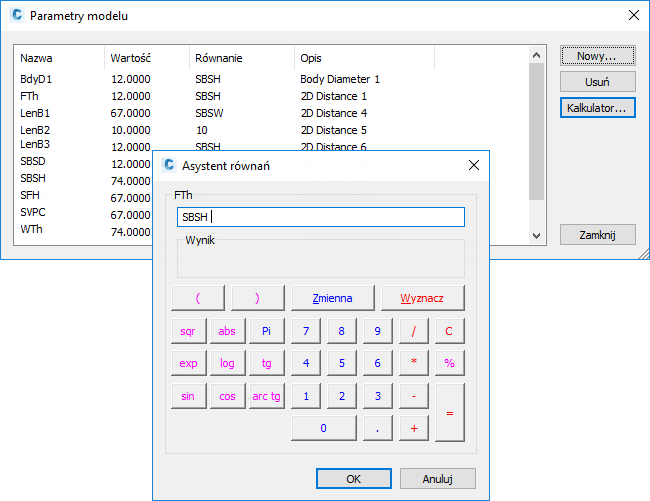
Task: Close the Asystent równań dialog
Action: [x=473, y=165]
